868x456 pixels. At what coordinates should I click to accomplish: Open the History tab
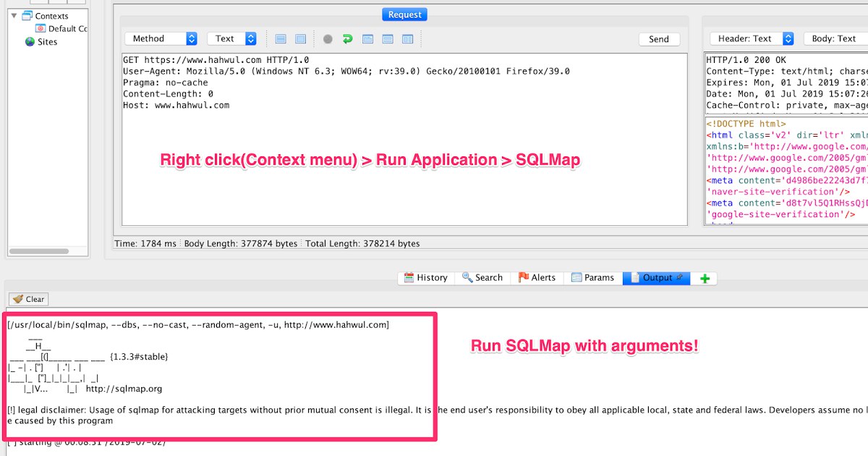(425, 278)
